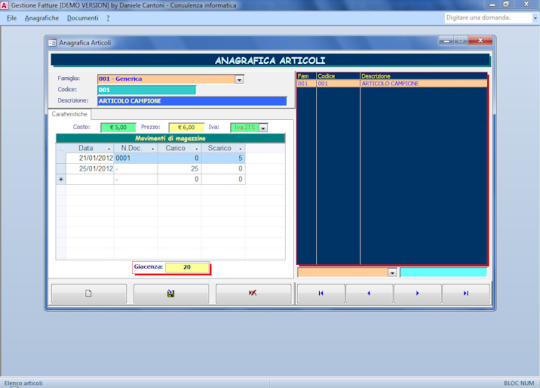This screenshot has height=388, width=540.
Task: Expand the orange filter combo below article list
Action: tap(392, 273)
